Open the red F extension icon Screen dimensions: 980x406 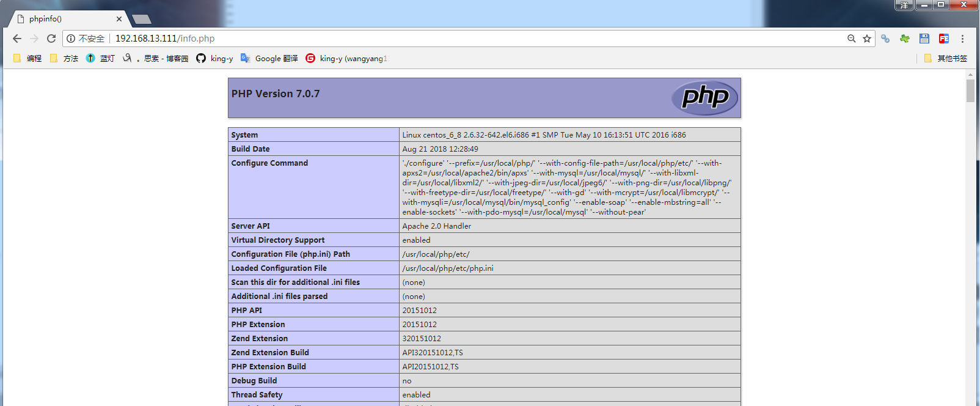click(944, 39)
